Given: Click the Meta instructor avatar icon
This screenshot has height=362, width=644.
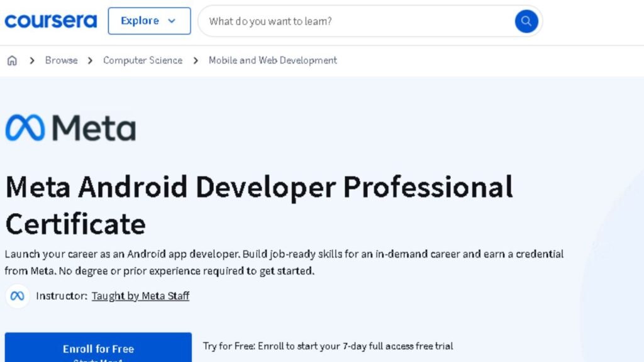Looking at the screenshot, I should point(17,296).
